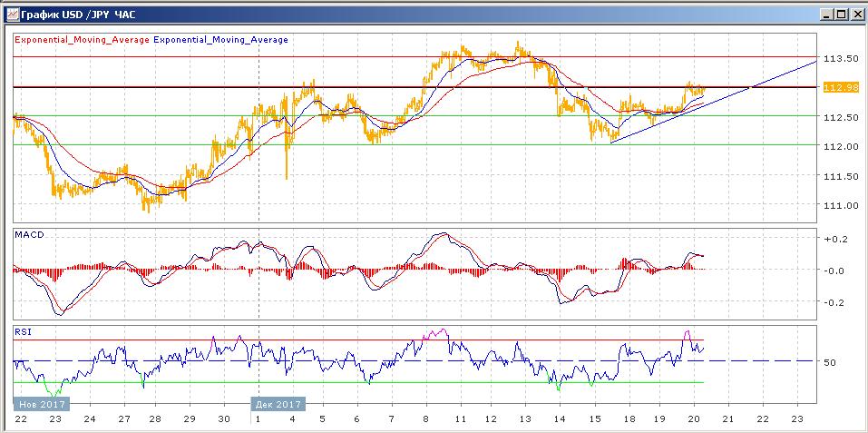Click the -0.2 MACD scale value

836,302
